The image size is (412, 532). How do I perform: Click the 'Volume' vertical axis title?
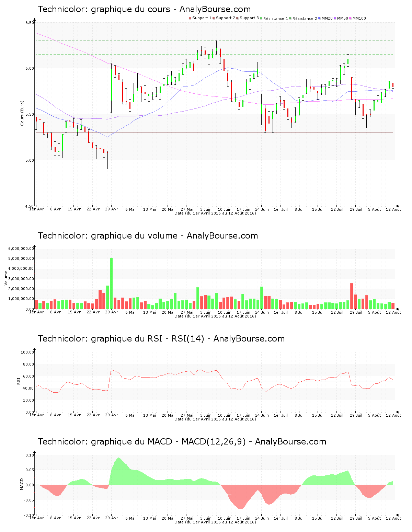pyautogui.click(x=6, y=278)
